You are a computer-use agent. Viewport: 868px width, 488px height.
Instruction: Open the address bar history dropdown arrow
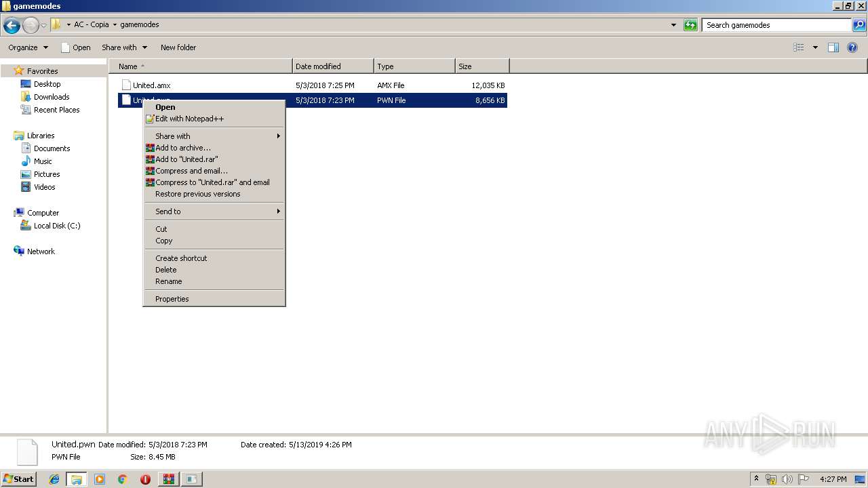673,25
